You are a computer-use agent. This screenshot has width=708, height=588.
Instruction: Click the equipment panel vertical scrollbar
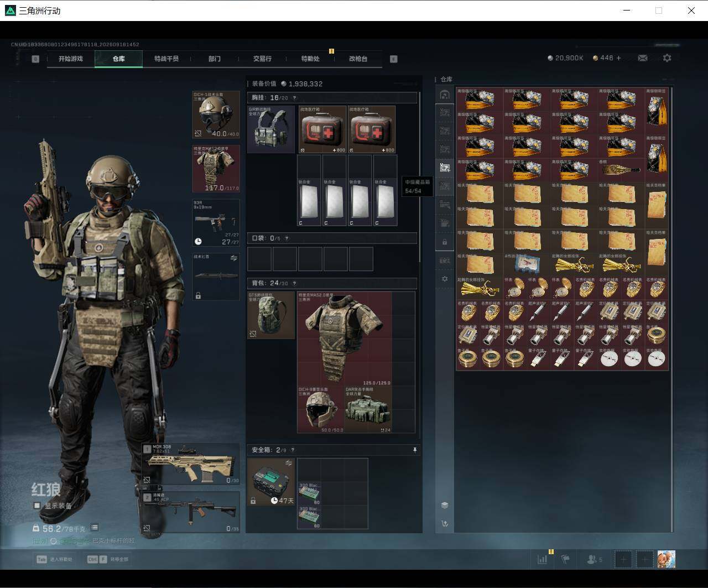point(420,177)
